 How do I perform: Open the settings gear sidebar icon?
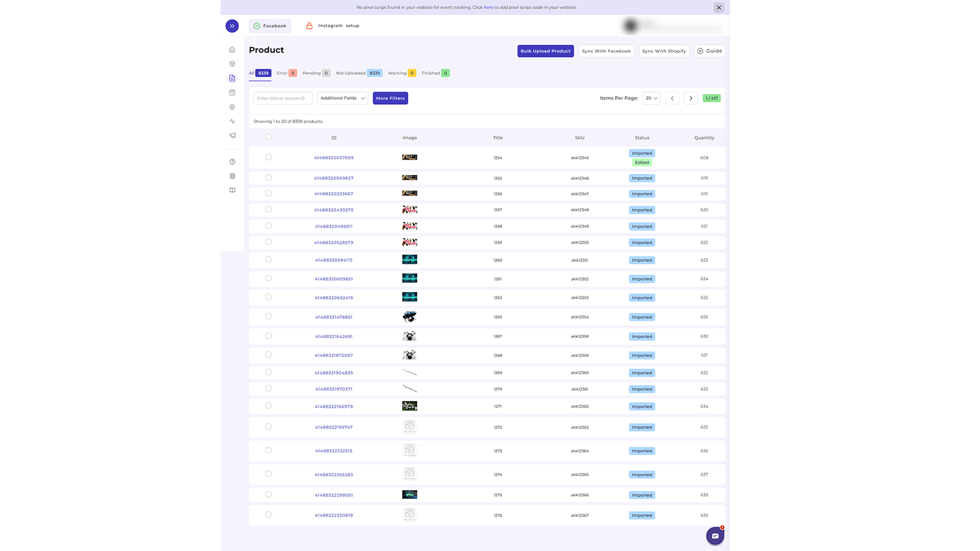click(232, 107)
